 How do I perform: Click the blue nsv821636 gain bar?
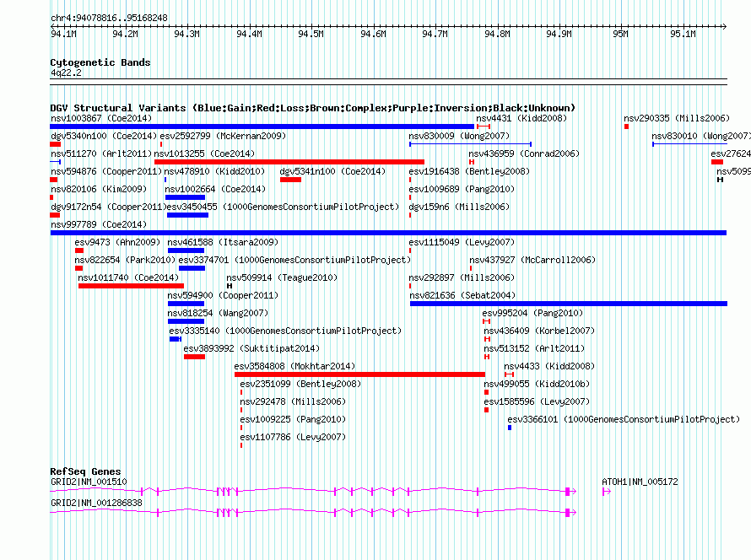point(569,304)
